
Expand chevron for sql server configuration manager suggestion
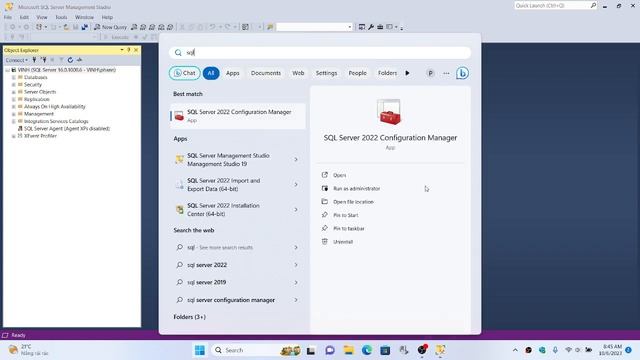[296, 300]
